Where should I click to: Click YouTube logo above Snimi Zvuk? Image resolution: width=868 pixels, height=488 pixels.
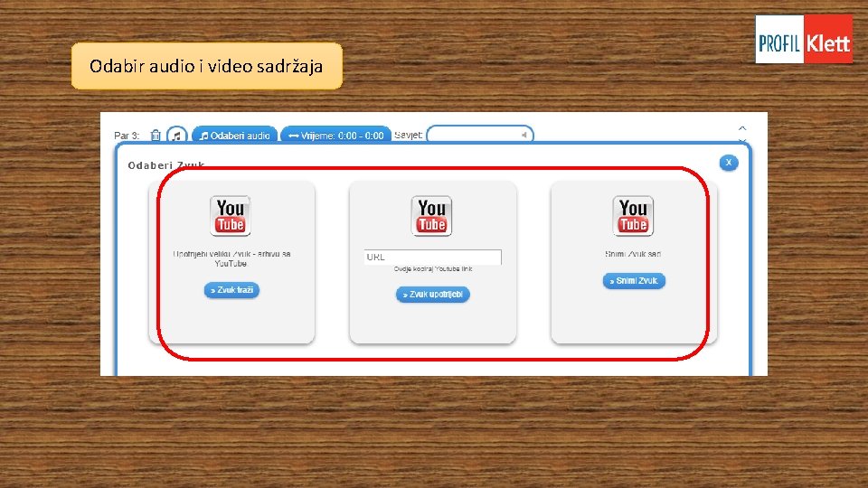tap(633, 216)
